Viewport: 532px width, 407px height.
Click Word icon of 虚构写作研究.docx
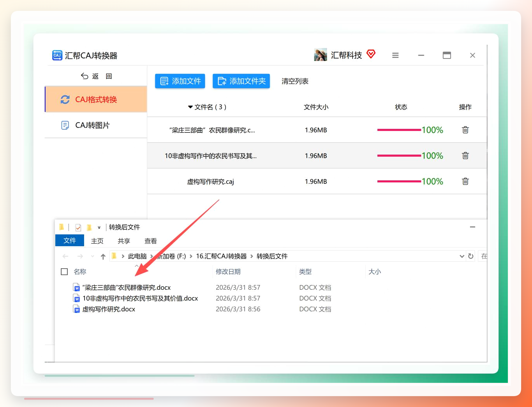77,309
